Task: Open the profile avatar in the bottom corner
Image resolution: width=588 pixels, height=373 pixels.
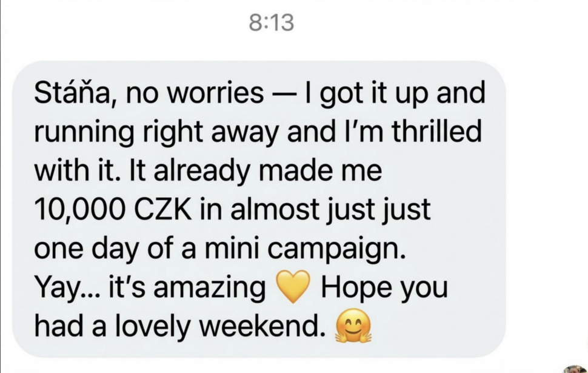Action: [575, 369]
